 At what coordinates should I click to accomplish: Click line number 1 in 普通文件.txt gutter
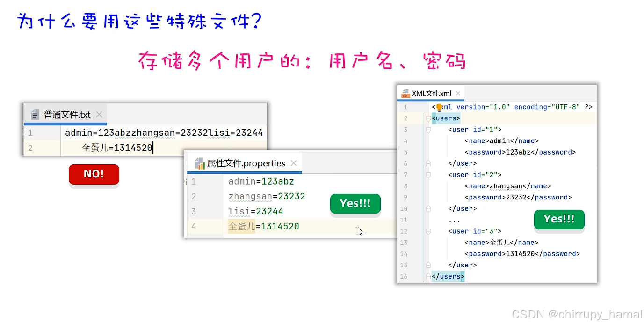pos(30,133)
